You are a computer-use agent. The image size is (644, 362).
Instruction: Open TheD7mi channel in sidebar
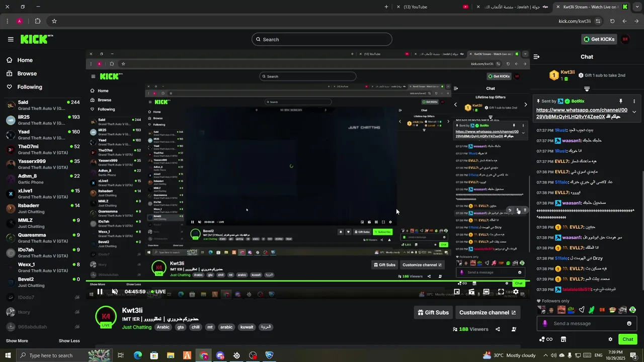pos(43,149)
